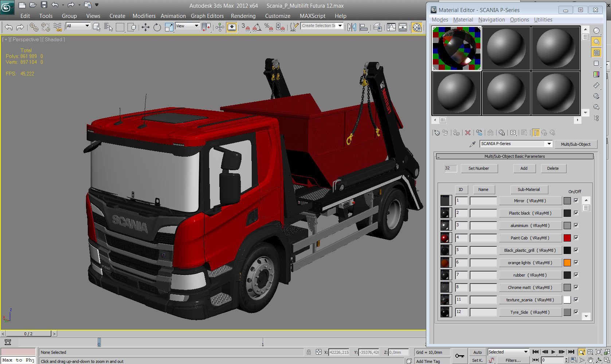Open the Curve Editor from the toolbar

(391, 27)
